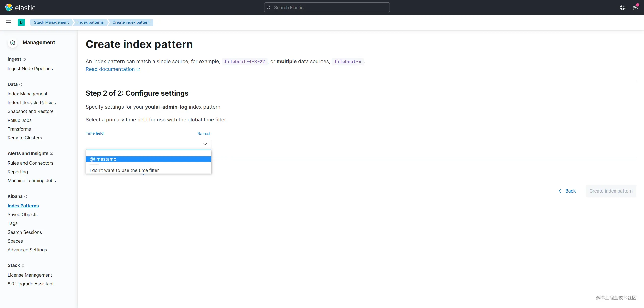Click the Data section info icon
This screenshot has width=644, height=308.
(x=21, y=85)
